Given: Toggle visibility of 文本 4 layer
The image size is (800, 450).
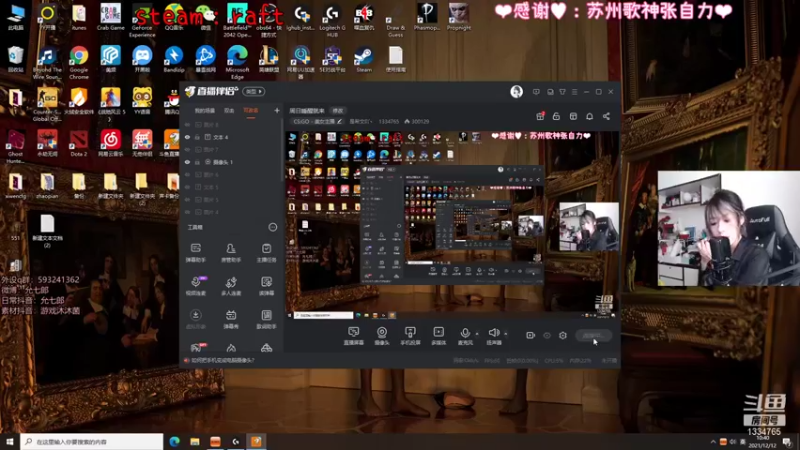Looking at the screenshot, I should click(188, 137).
